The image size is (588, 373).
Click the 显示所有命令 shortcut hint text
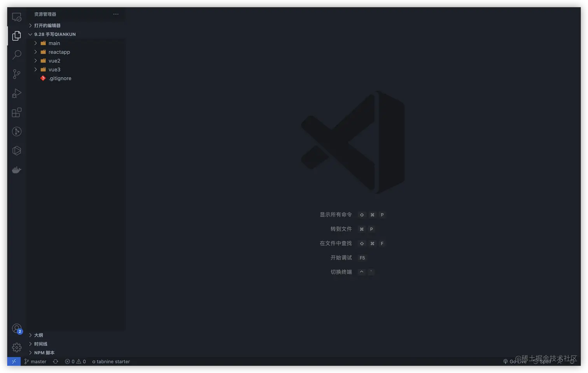click(x=336, y=215)
